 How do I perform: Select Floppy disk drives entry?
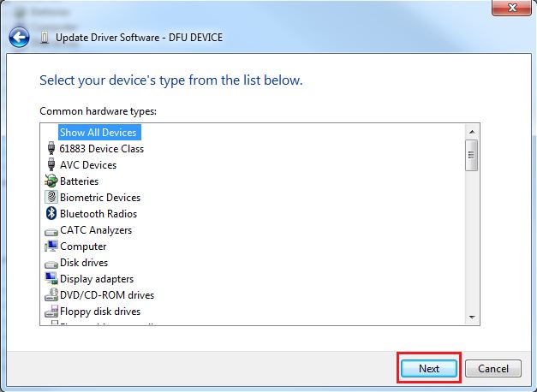(99, 312)
